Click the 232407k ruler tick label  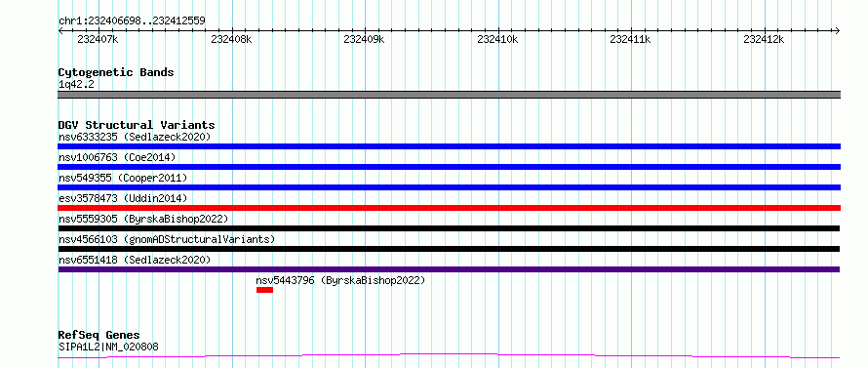tap(98, 39)
